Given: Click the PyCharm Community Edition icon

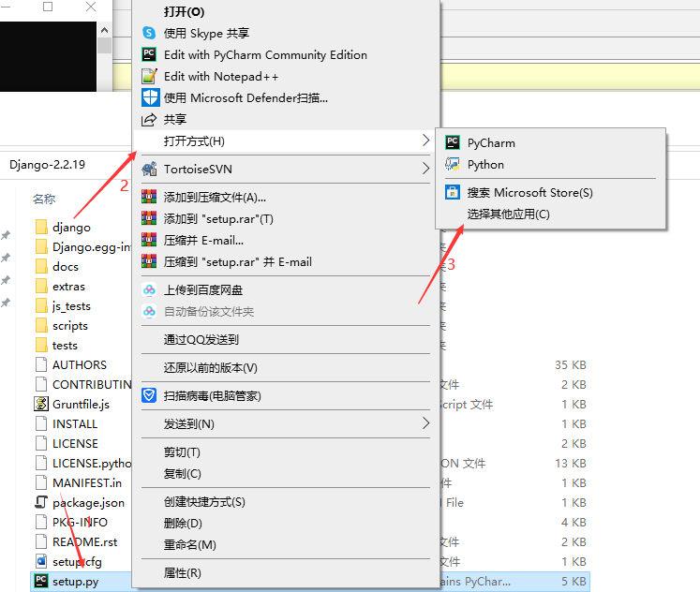Looking at the screenshot, I should click(x=149, y=54).
